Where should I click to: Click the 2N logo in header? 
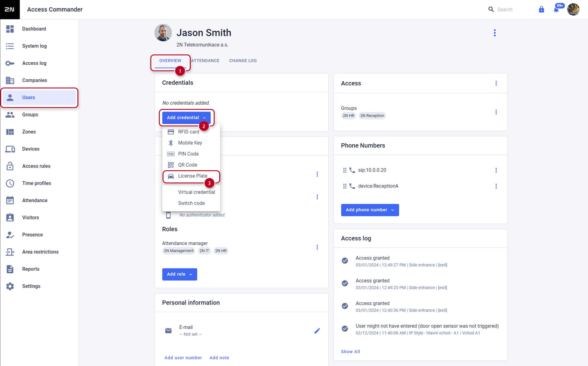click(10, 9)
